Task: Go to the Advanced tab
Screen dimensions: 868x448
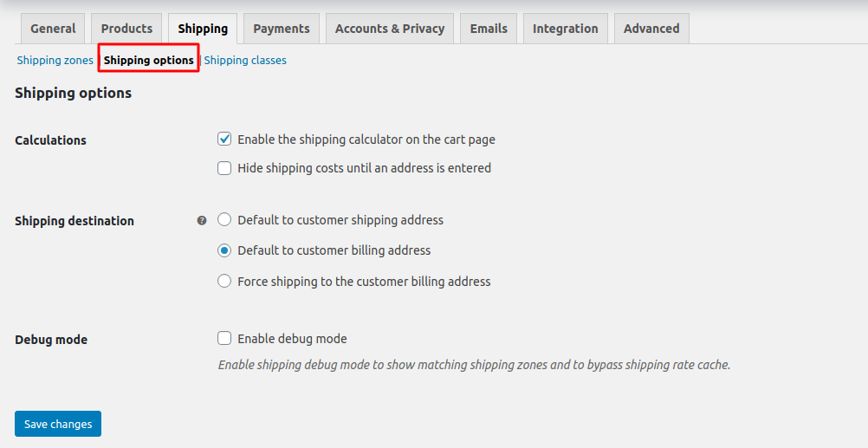Action: [651, 29]
